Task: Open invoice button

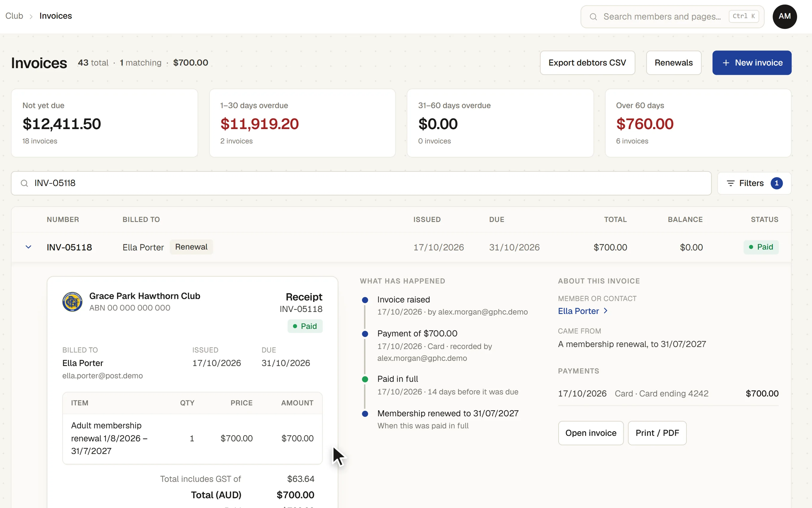Action: (x=590, y=433)
